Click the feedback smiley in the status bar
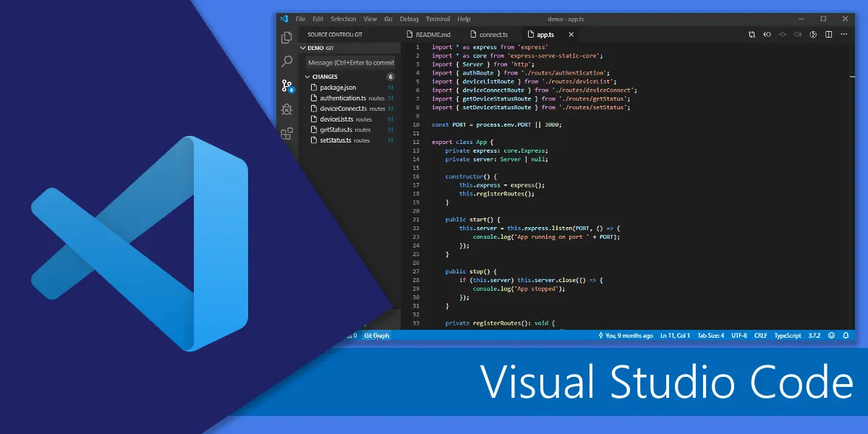The image size is (868, 434). point(830,335)
